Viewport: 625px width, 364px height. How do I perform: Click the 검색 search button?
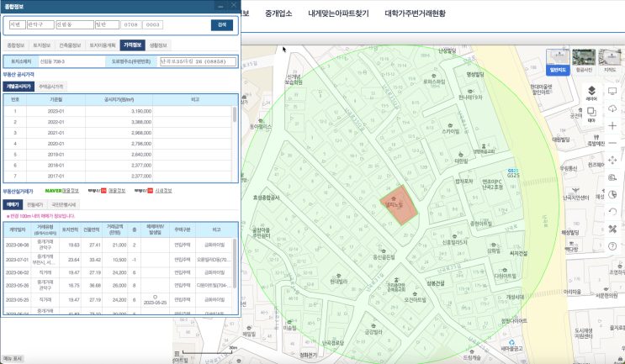pyautogui.click(x=222, y=24)
